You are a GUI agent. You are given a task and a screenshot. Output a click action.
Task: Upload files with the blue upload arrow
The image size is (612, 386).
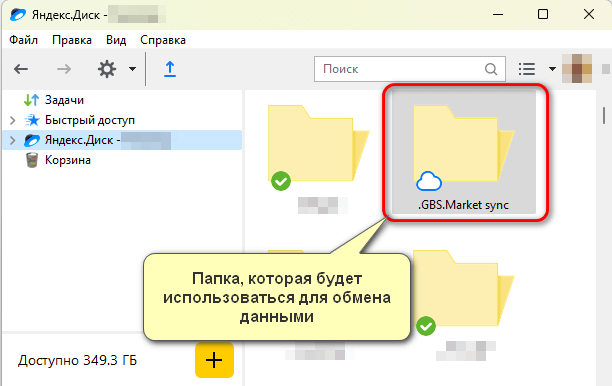point(170,69)
